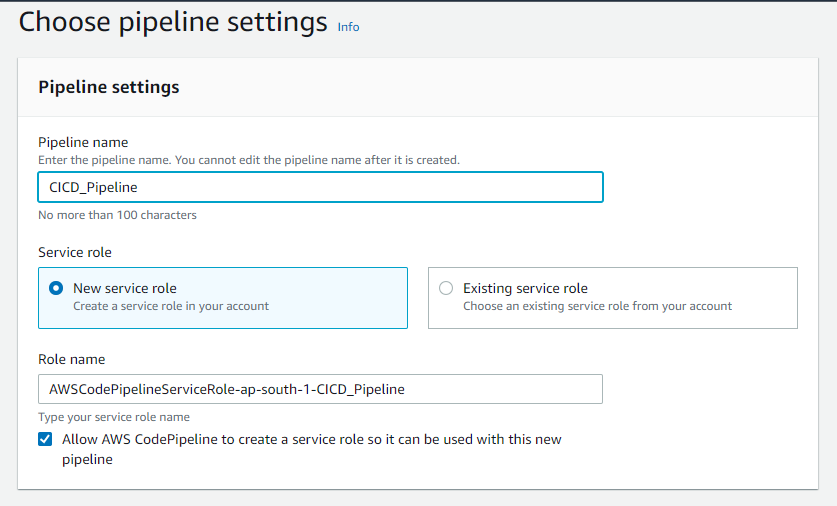
Task: Click the Role name input field
Action: click(320, 389)
